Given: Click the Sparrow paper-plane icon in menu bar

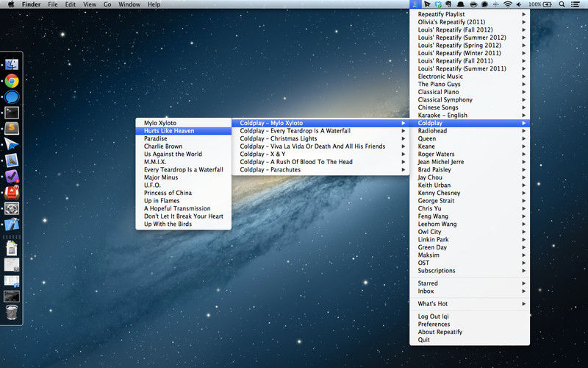Looking at the screenshot, I should tap(427, 4).
